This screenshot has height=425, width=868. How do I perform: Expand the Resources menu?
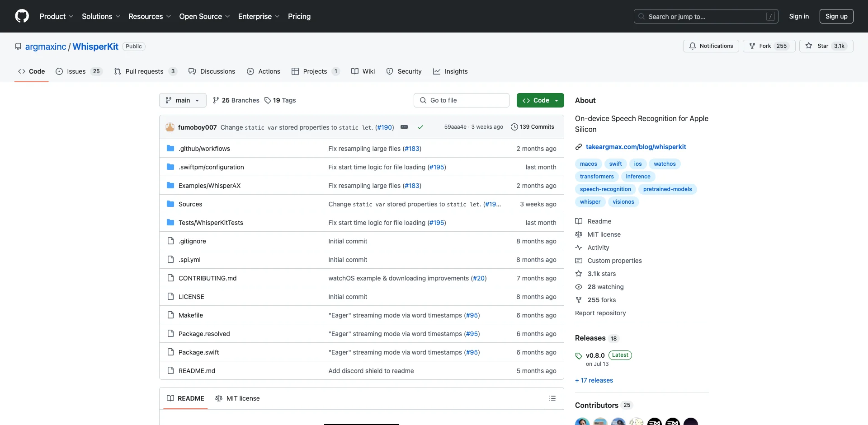coord(150,16)
